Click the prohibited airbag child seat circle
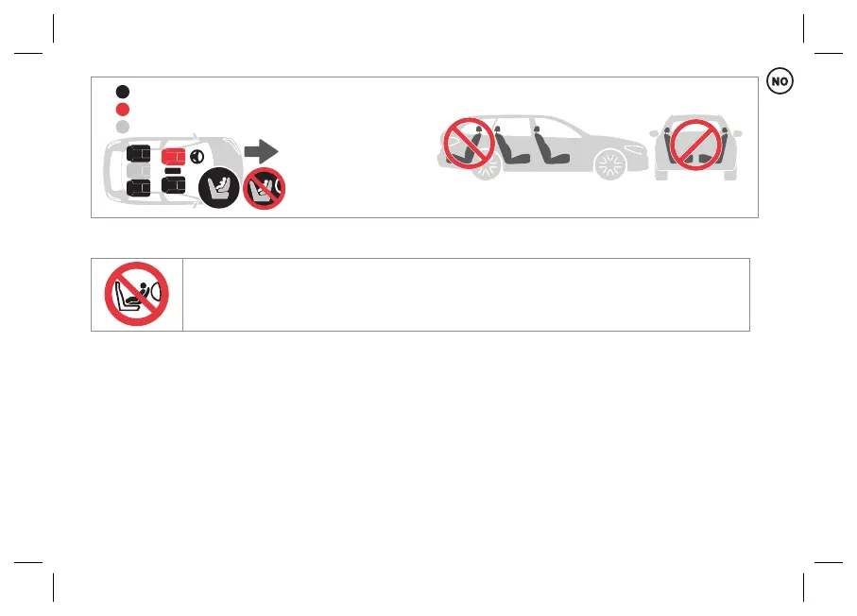Viewport: 857px width, 616px height. click(264, 189)
